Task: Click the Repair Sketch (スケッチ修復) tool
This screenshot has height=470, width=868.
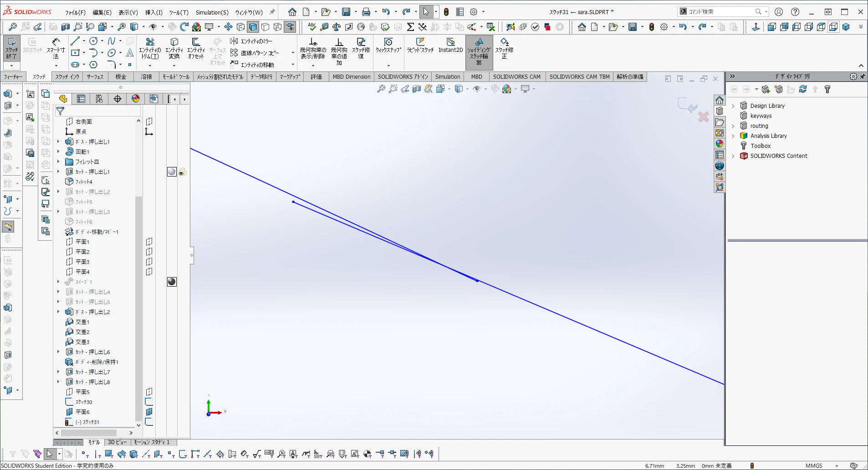Action: tap(361, 48)
